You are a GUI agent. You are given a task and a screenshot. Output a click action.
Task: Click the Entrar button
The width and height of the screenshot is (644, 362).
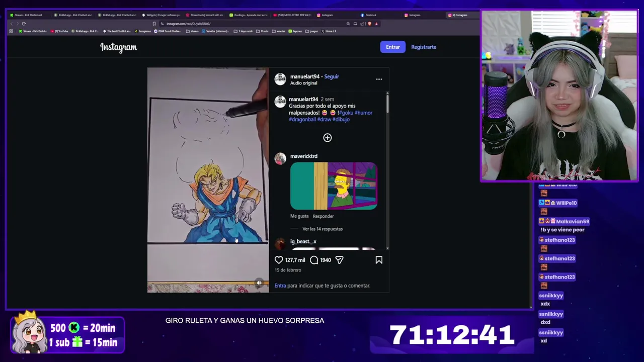[x=393, y=47]
